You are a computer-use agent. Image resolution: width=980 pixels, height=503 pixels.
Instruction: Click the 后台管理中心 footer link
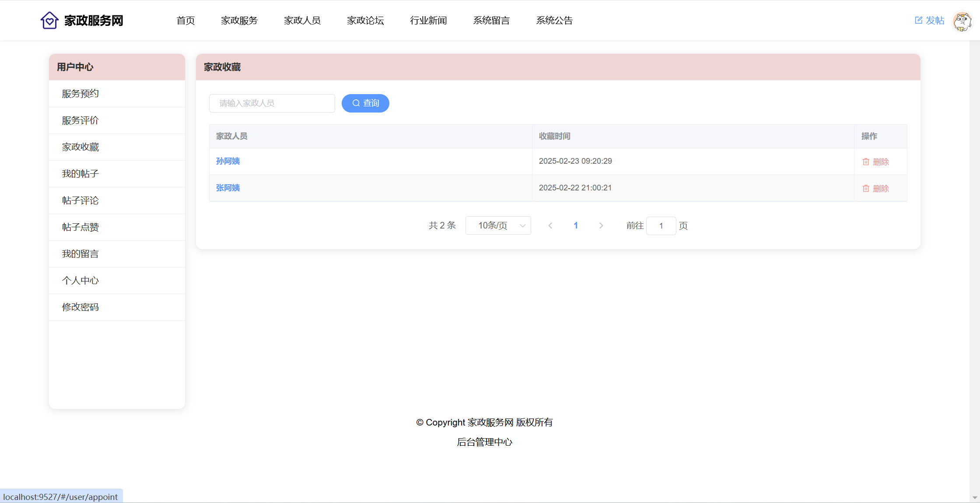484,442
